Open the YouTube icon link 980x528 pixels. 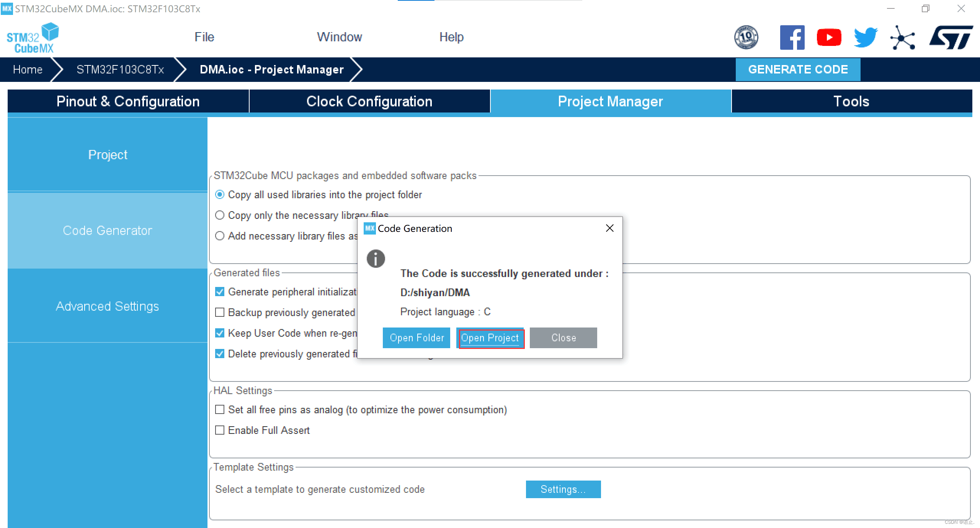[x=829, y=37]
